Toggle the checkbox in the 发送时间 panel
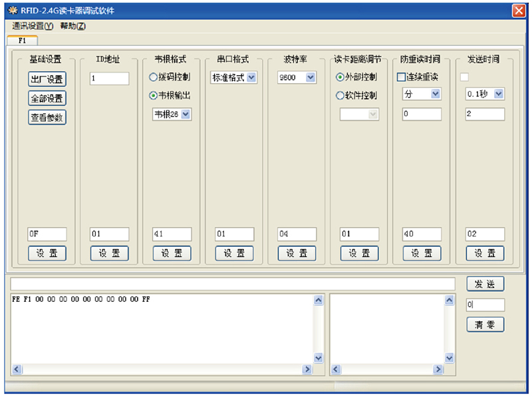This screenshot has height=397, width=532. [x=465, y=77]
